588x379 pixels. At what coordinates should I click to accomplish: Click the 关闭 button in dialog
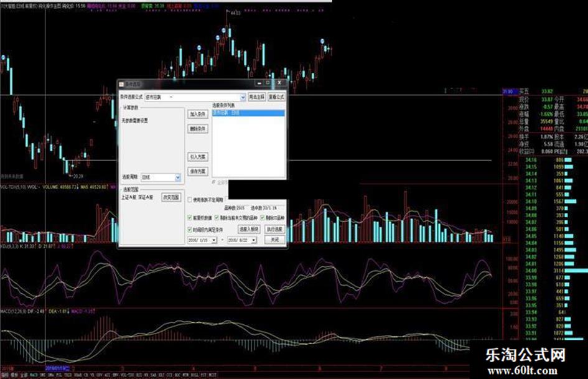(x=274, y=240)
